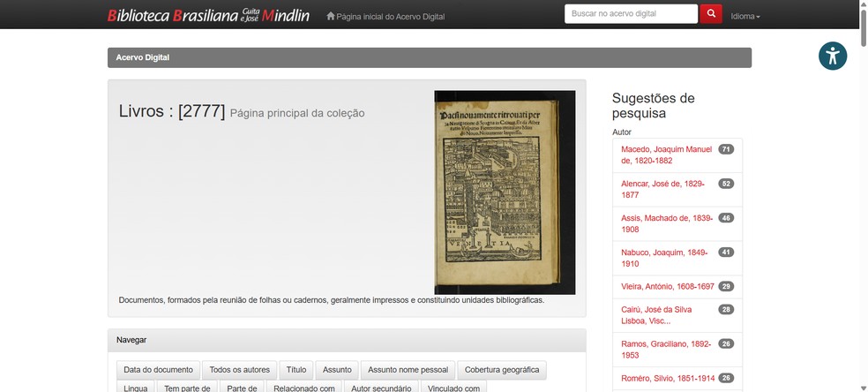Open the Idioma language dropdown

coord(745,16)
